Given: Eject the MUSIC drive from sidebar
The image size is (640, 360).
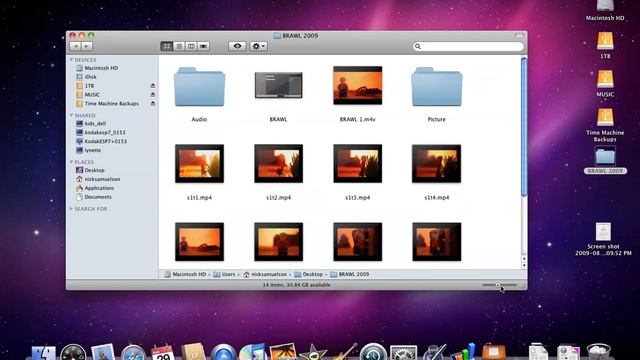Looking at the screenshot, I should (x=153, y=95).
